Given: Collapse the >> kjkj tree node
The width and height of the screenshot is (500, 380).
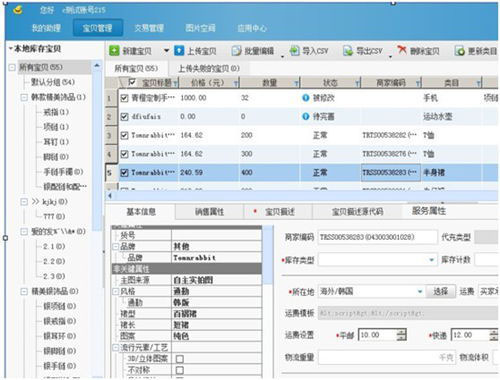Looking at the screenshot, I should click(24, 202).
